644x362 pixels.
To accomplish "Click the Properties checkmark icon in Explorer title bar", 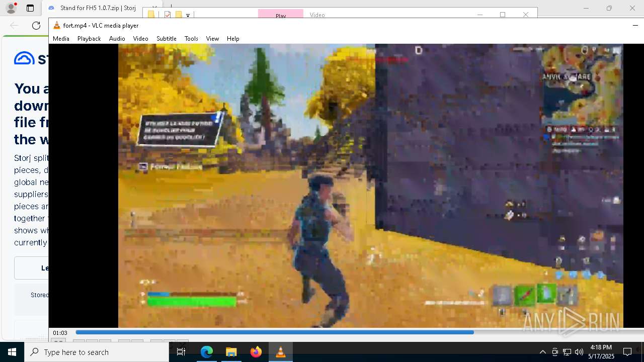I will click(x=168, y=15).
